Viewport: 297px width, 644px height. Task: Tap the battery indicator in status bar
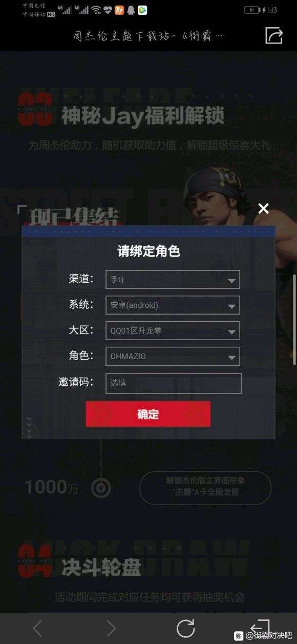click(x=252, y=10)
